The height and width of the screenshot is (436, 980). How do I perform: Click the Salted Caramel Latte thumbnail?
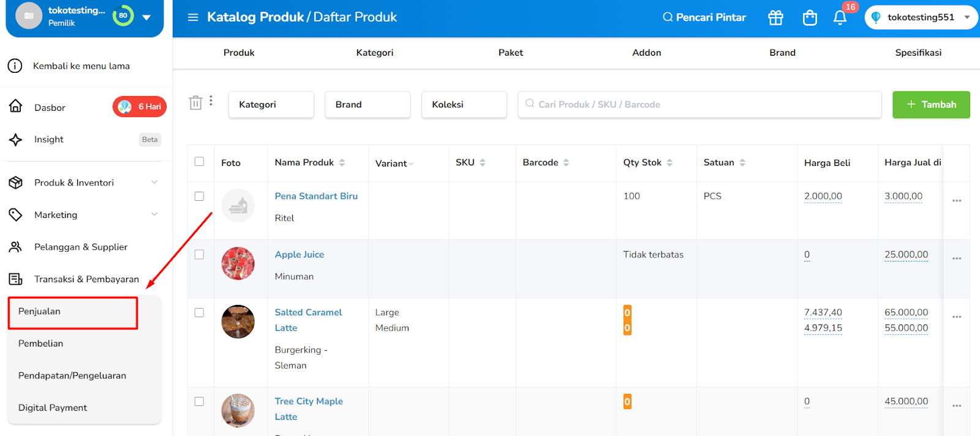tap(238, 321)
